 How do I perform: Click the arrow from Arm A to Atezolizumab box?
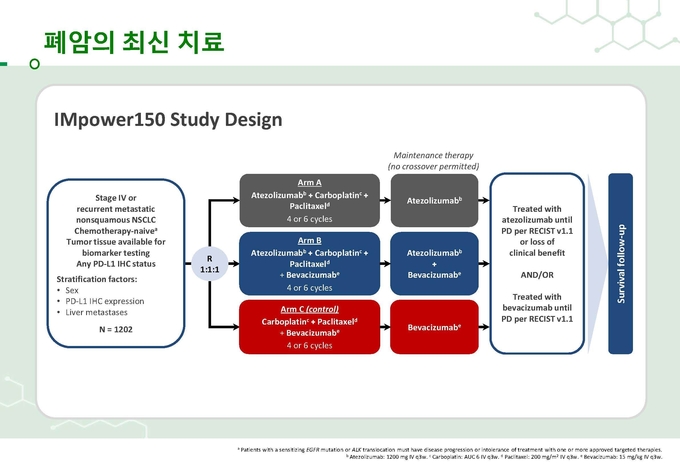coord(385,200)
